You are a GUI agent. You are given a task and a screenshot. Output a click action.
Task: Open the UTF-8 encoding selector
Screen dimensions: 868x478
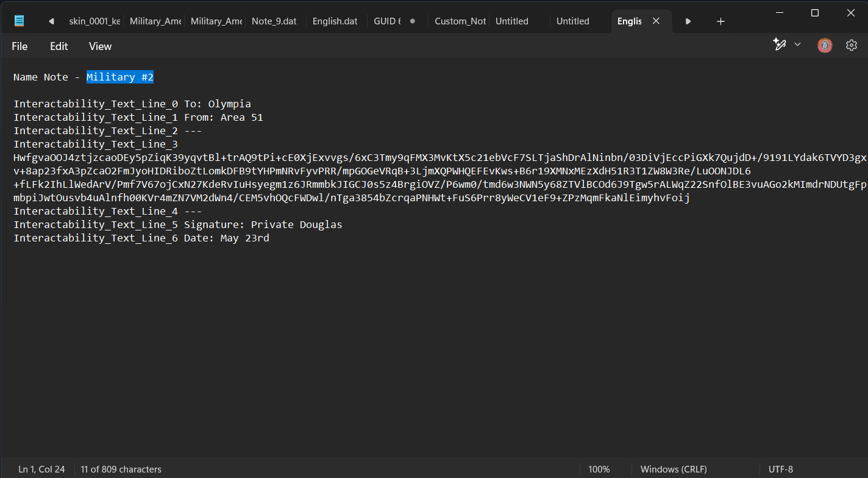click(x=782, y=469)
